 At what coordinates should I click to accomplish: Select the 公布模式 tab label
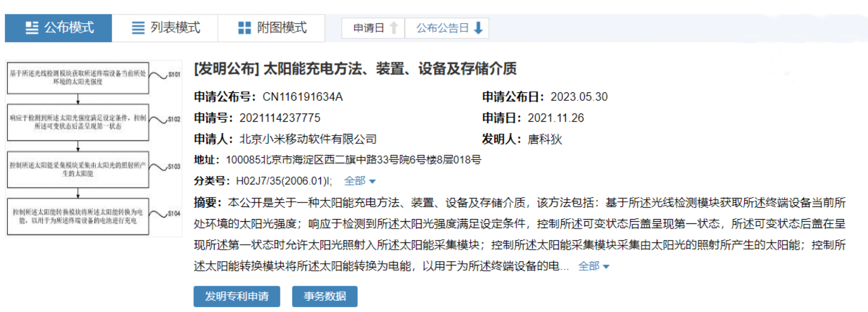coord(69,28)
